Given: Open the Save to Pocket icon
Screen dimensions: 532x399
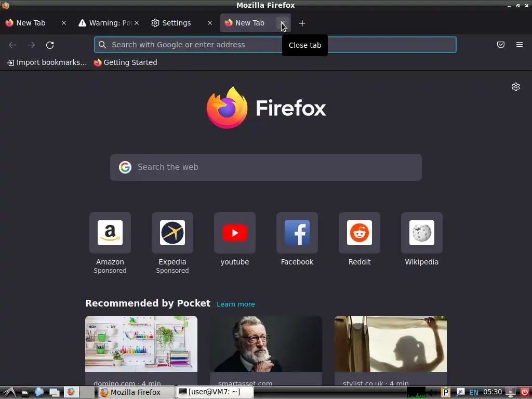Looking at the screenshot, I should (x=500, y=45).
